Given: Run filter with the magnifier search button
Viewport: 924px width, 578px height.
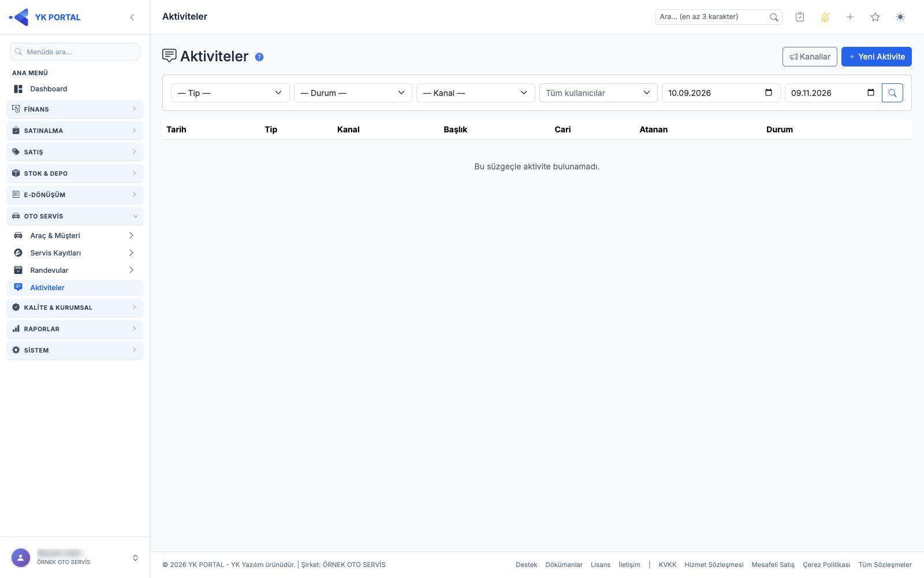Looking at the screenshot, I should [892, 93].
